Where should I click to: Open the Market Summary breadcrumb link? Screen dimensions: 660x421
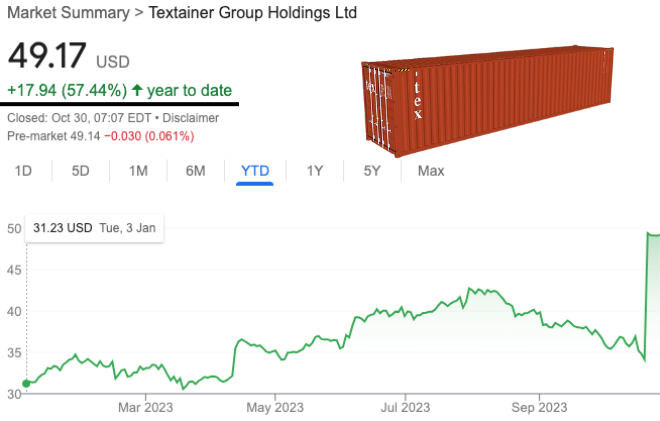point(64,14)
